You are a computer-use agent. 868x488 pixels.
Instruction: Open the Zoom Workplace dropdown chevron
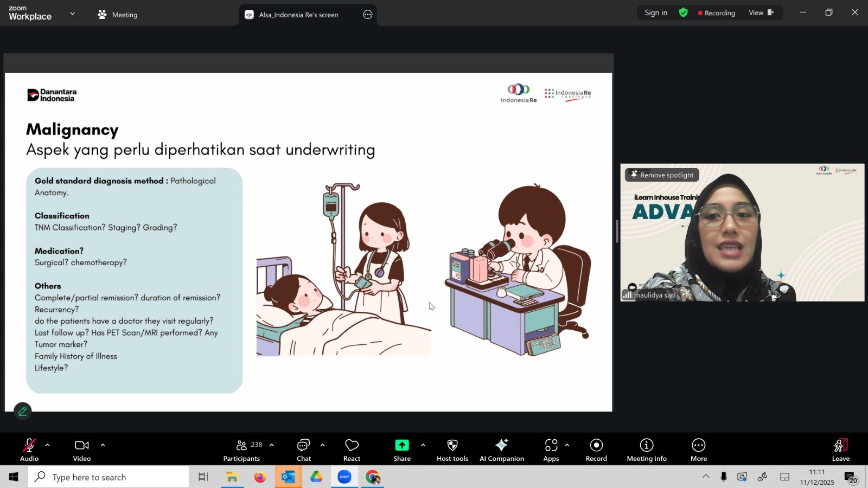pos(73,14)
